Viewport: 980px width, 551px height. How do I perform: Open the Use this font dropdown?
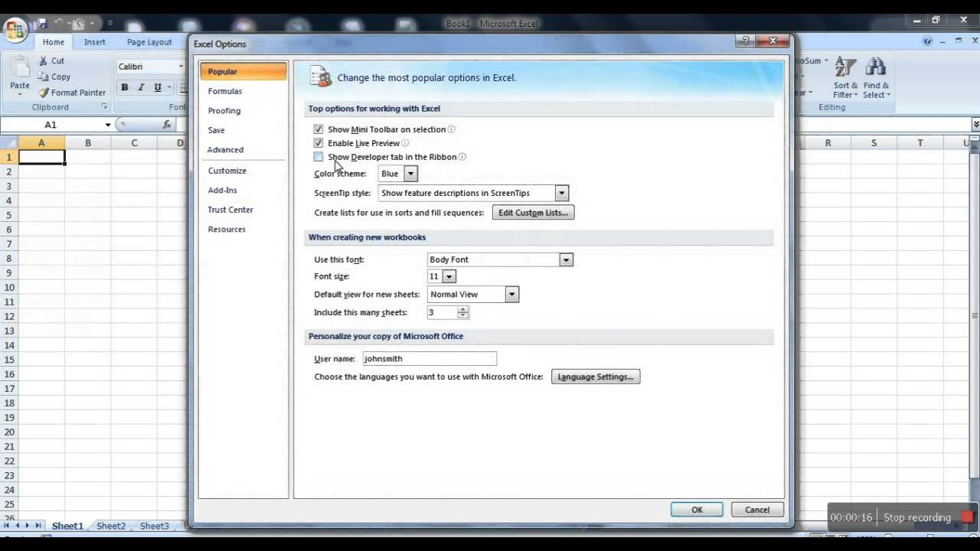(x=566, y=259)
